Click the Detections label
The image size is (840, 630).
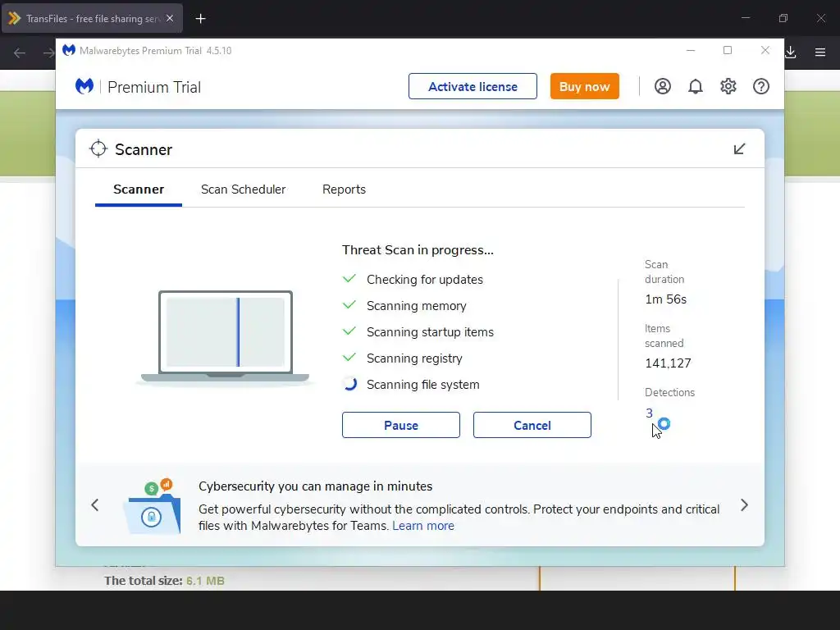pyautogui.click(x=669, y=393)
